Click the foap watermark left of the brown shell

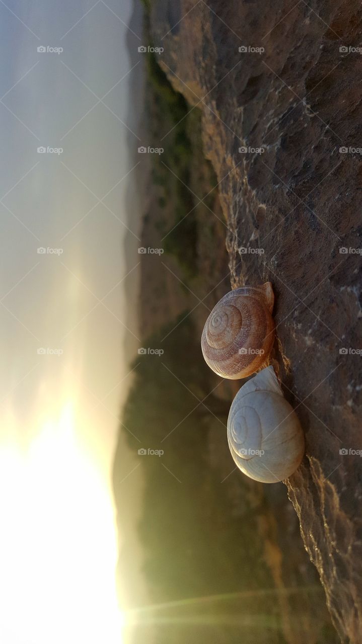[x=151, y=352]
